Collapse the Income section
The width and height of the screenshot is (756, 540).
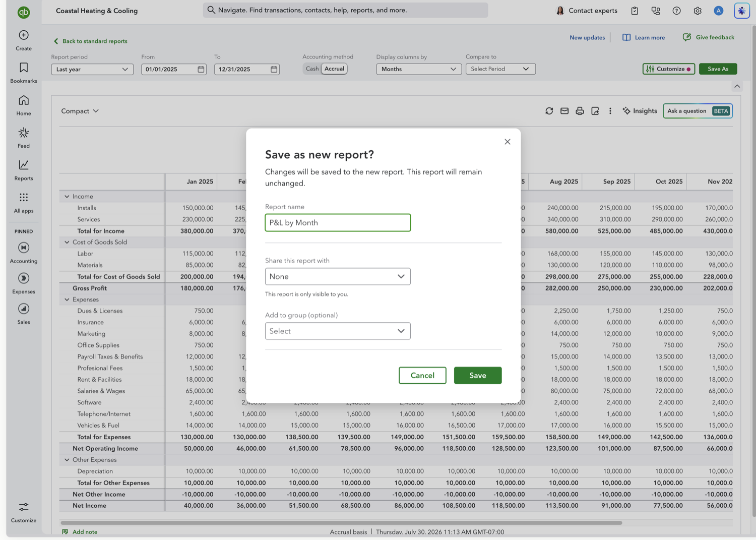click(x=67, y=197)
